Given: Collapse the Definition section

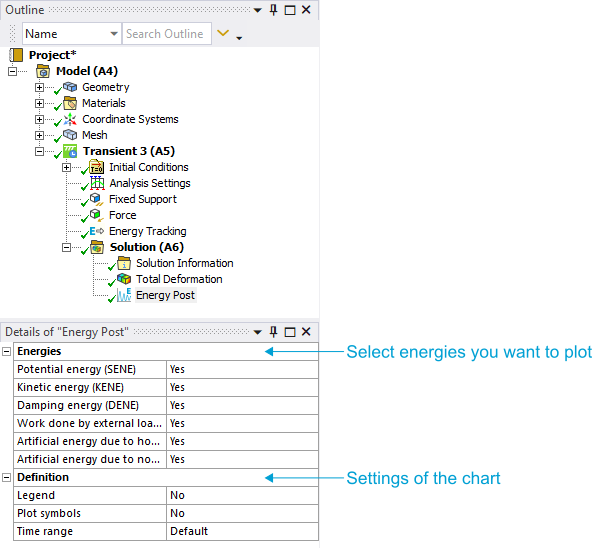Looking at the screenshot, I should 6,477.
